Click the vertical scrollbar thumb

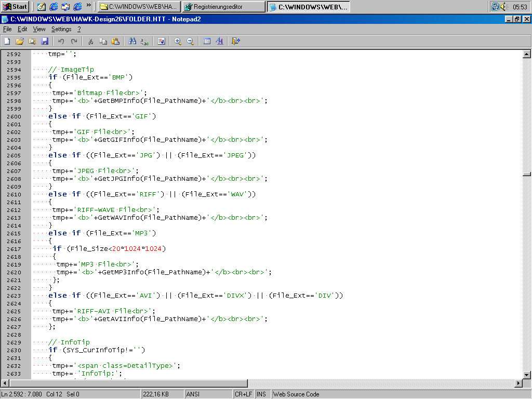click(x=527, y=175)
